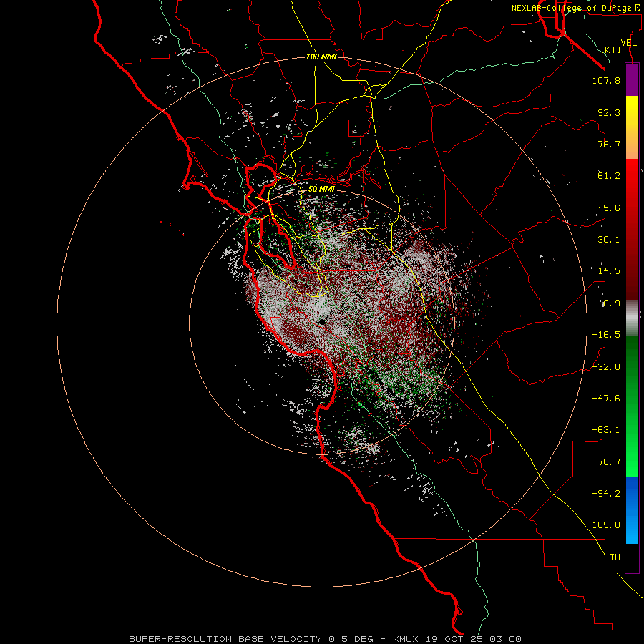Select the -0.9 legend value
This screenshot has width=644, height=644.
(609, 303)
